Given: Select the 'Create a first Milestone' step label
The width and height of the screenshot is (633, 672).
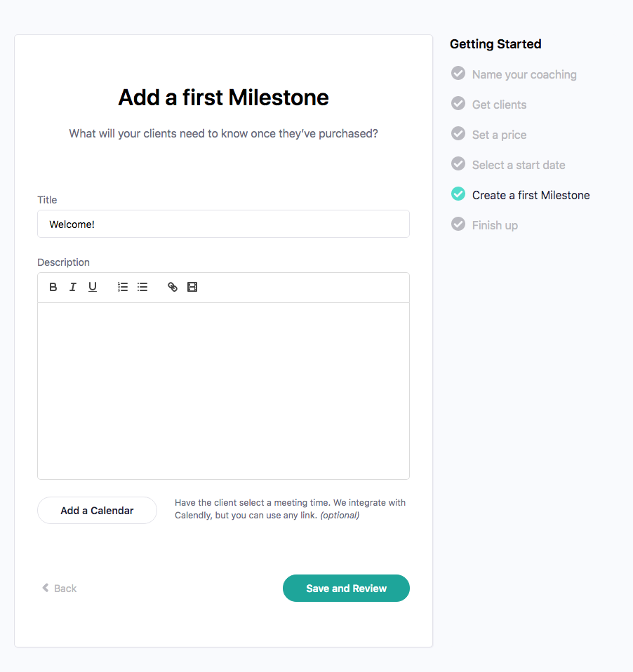Looking at the screenshot, I should point(531,195).
